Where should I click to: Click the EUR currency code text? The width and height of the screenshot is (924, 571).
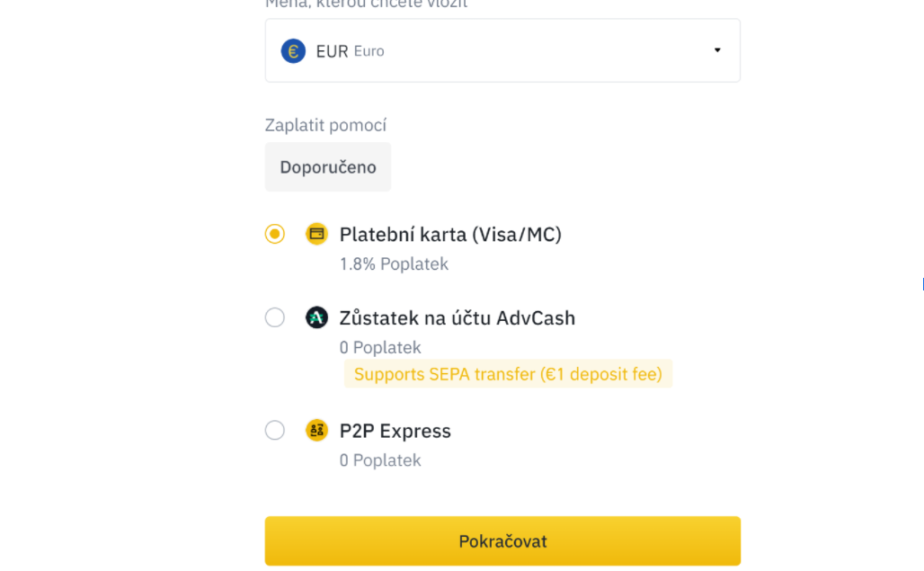coord(332,51)
